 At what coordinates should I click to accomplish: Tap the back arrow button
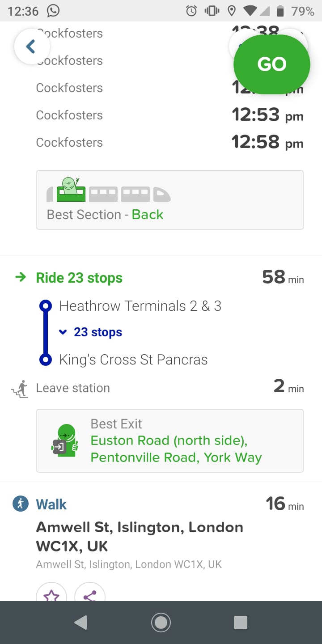31,47
